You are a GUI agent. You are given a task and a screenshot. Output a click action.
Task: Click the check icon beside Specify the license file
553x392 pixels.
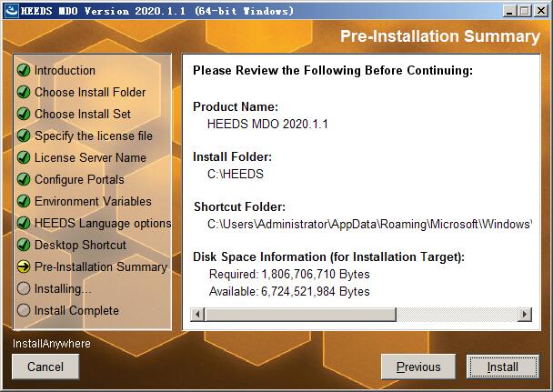point(24,136)
